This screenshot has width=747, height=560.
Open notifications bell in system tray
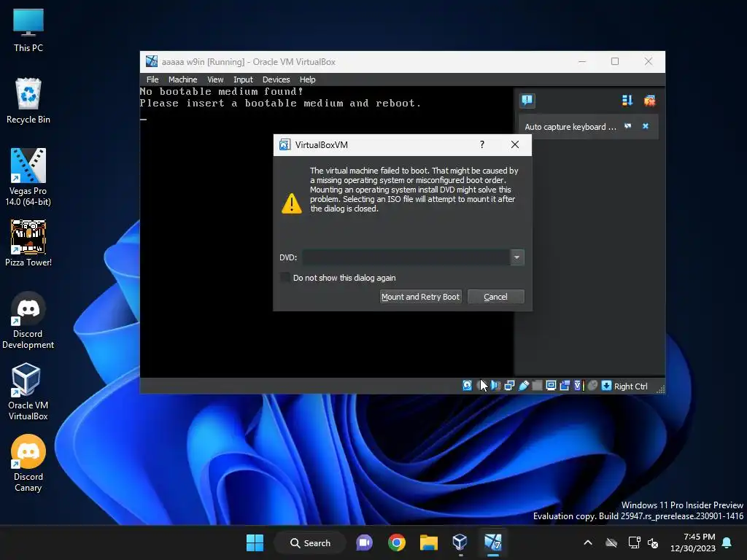click(727, 542)
